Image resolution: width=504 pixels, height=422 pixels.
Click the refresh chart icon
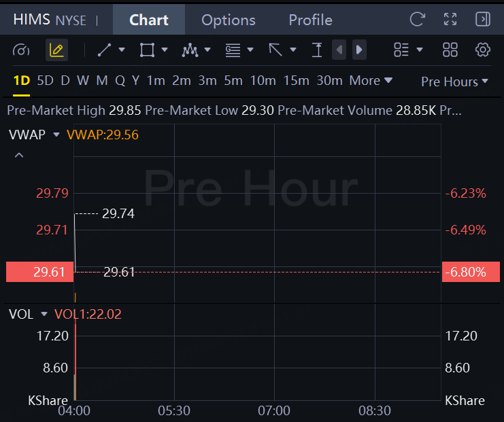(417, 19)
